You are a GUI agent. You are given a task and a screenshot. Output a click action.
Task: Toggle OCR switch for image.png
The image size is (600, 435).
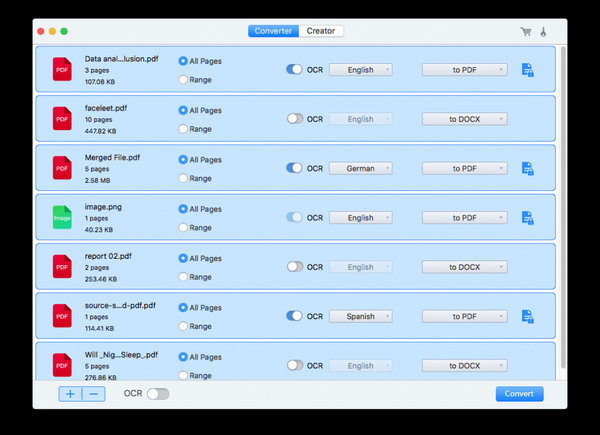pyautogui.click(x=294, y=218)
